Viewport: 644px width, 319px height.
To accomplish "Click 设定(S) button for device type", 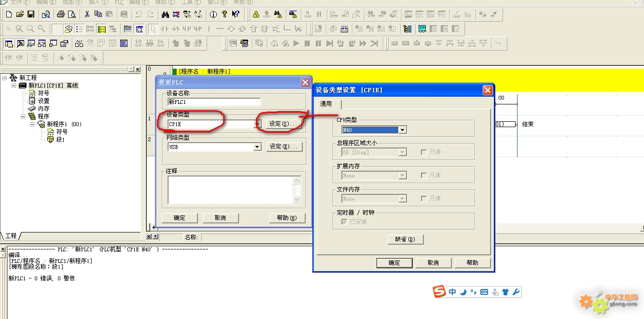I will click(x=285, y=124).
